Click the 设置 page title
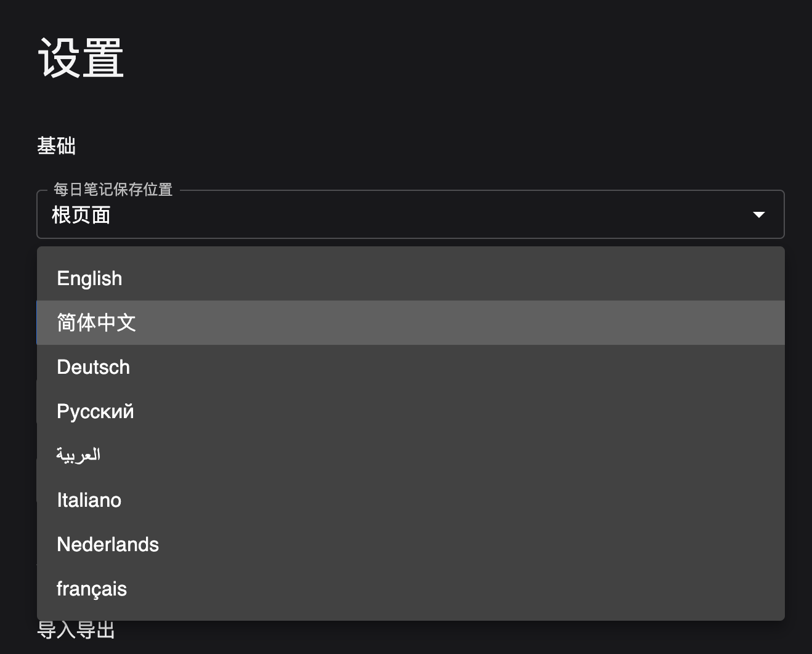 tap(80, 58)
